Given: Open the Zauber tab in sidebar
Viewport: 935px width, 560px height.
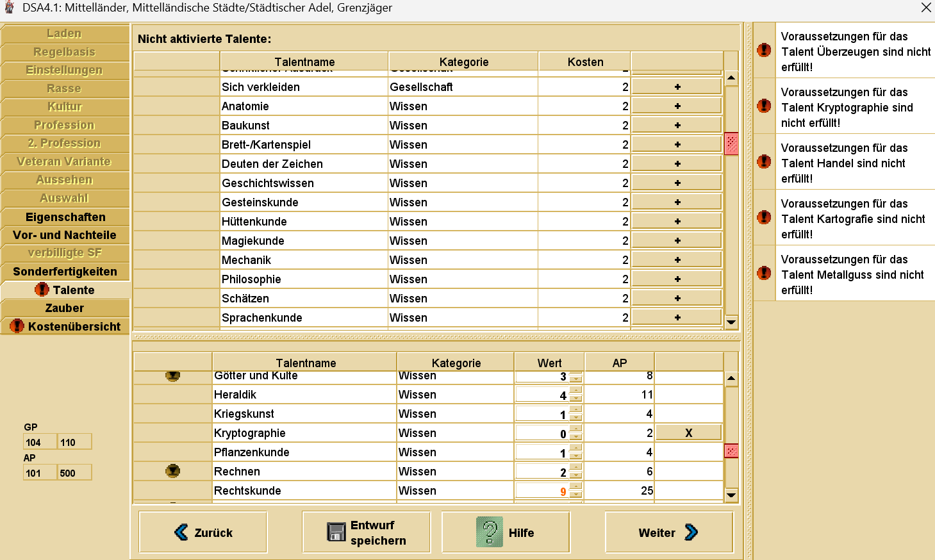Looking at the screenshot, I should [65, 308].
